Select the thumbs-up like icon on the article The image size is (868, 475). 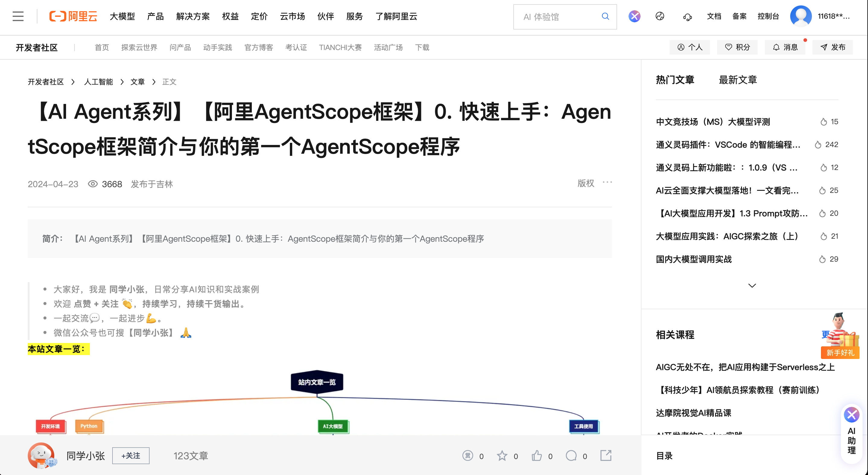[x=537, y=456]
